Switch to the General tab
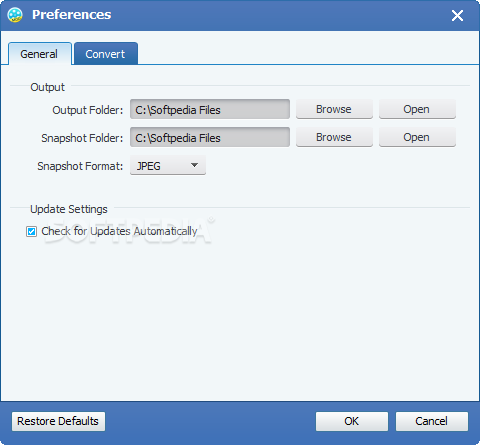Screen dimensions: 480x445 (39, 54)
